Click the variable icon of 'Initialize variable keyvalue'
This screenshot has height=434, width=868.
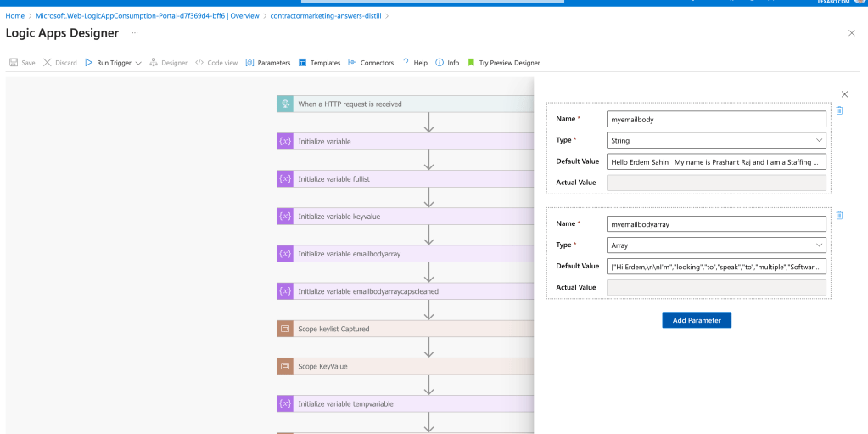point(285,217)
